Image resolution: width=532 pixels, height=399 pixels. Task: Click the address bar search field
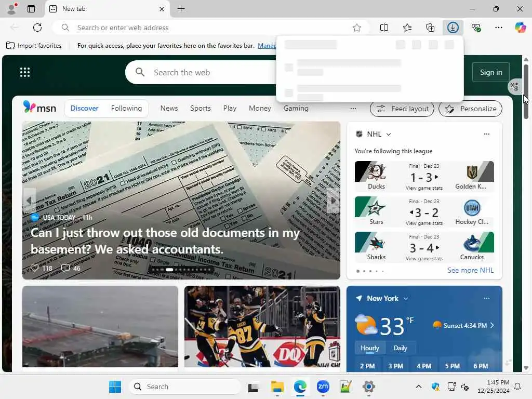(x=210, y=28)
